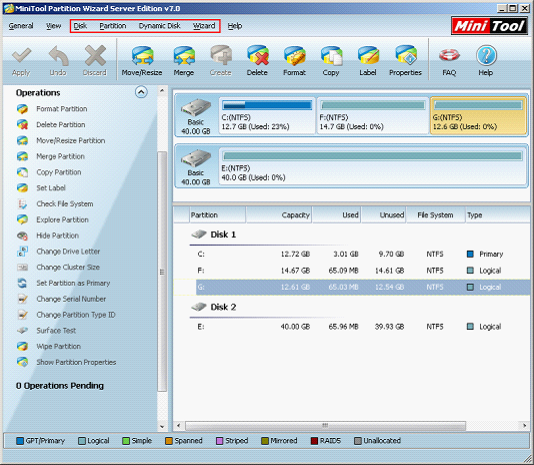Click the sidebar scroll down arrow
This screenshot has width=534, height=465.
coord(162,427)
